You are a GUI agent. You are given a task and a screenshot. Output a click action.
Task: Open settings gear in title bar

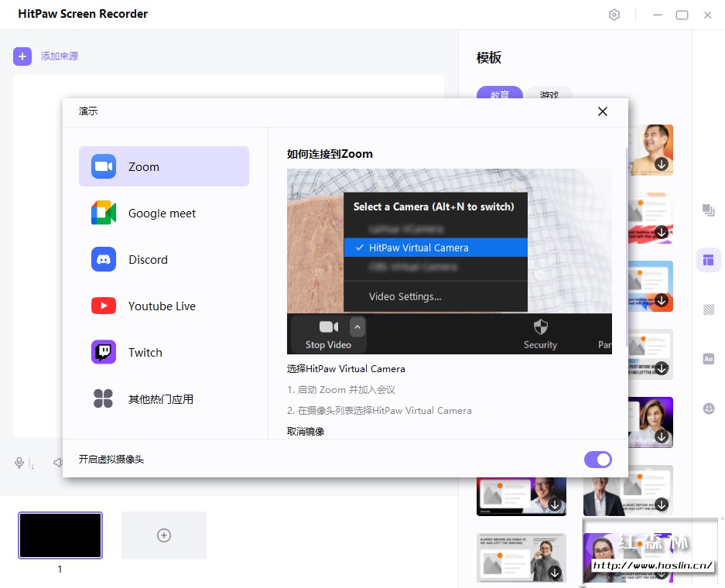coord(614,15)
